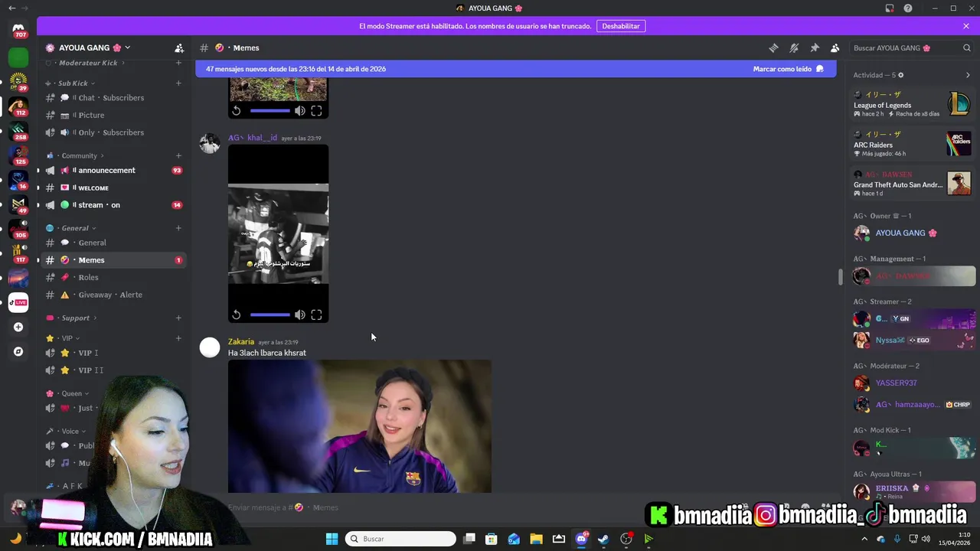The image size is (980, 551).
Task: Select the server icon with 39 badge
Action: [18, 81]
